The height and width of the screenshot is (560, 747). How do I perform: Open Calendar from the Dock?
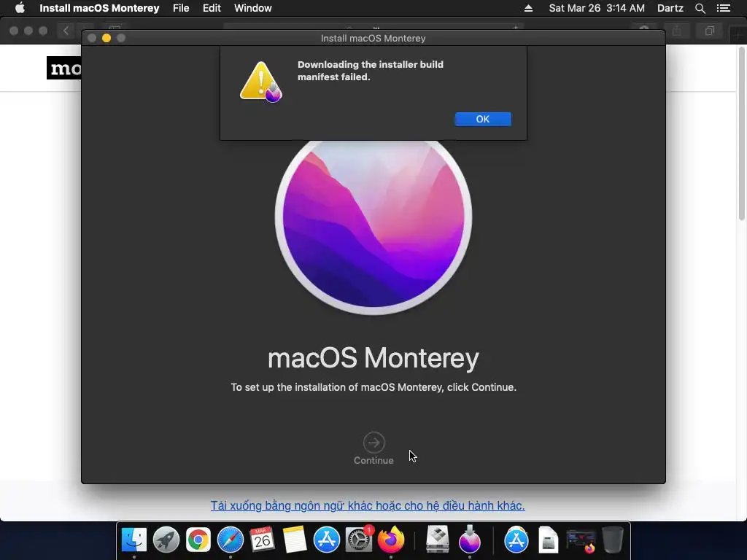pos(262,540)
